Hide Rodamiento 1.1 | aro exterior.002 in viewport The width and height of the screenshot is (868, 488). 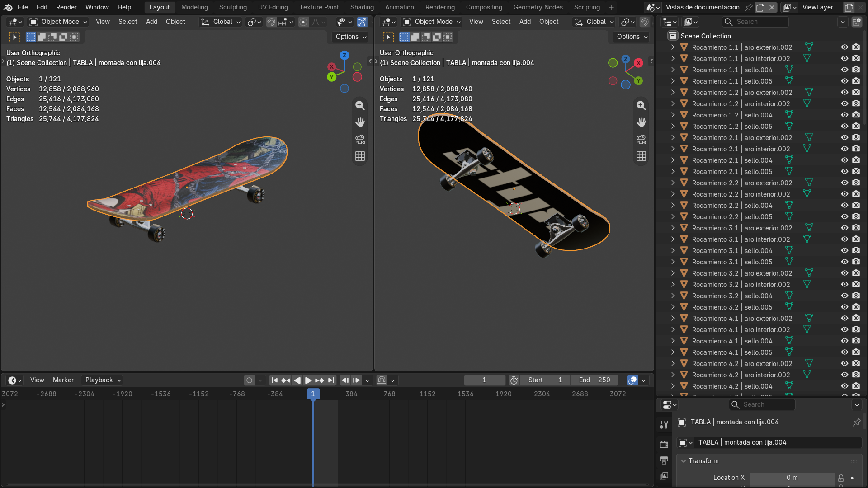(x=844, y=47)
